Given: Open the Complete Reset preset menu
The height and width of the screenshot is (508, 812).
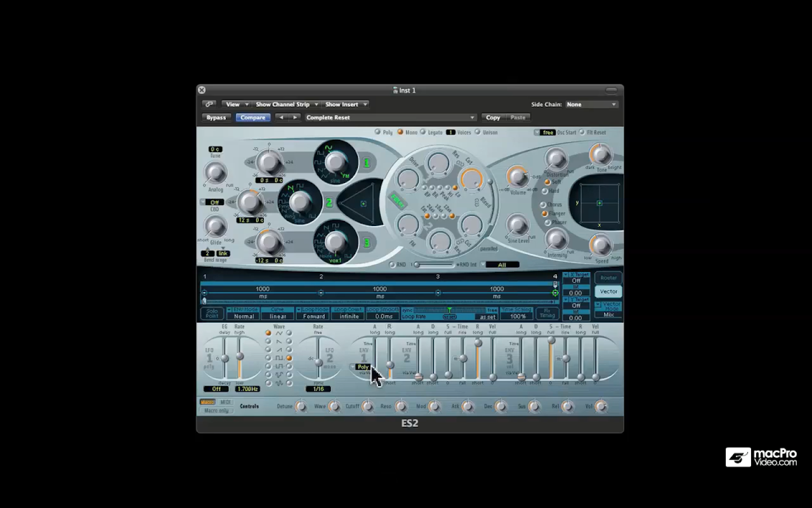Looking at the screenshot, I should point(390,117).
